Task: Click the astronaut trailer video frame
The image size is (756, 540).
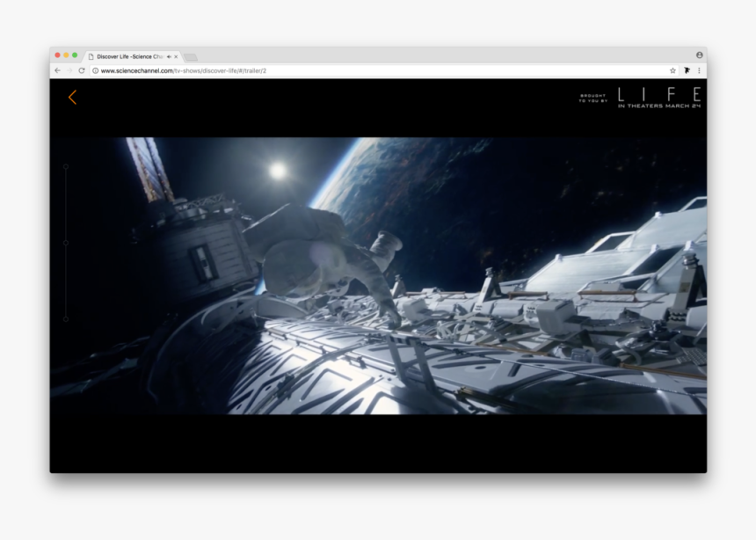Action: tap(379, 275)
